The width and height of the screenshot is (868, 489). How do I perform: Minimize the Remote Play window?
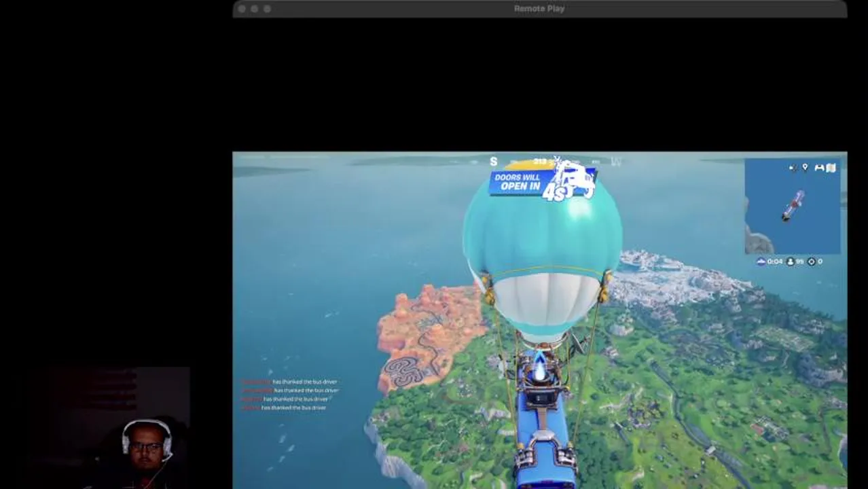pyautogui.click(x=254, y=9)
